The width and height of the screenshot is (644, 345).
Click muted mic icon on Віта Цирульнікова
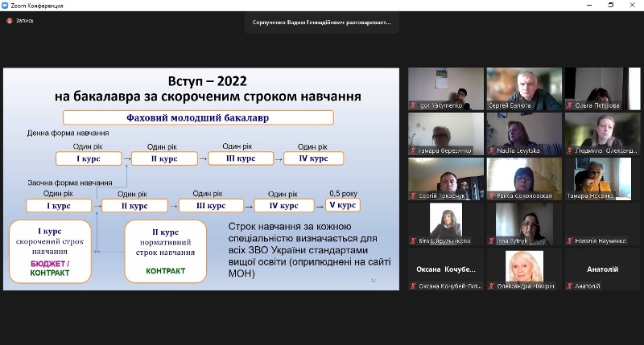[x=413, y=241]
